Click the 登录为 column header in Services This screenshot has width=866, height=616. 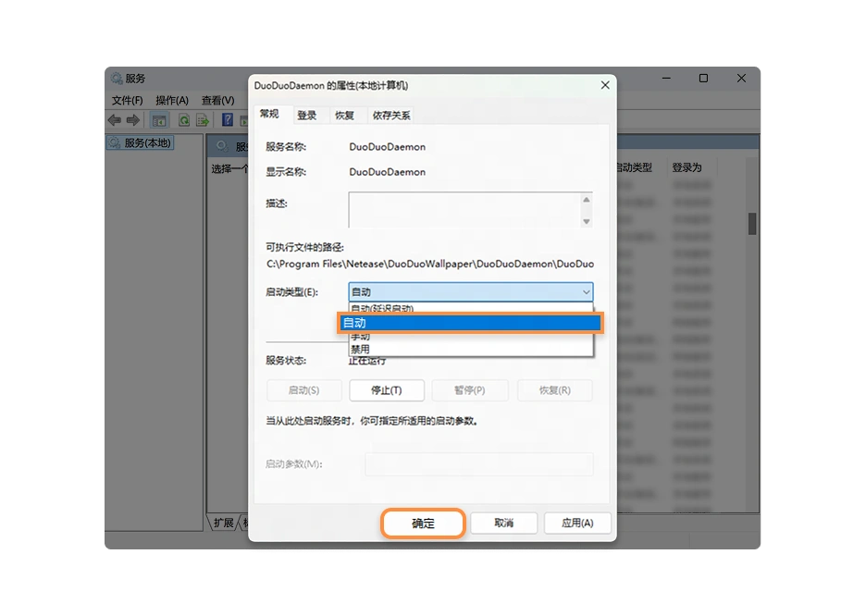pyautogui.click(x=687, y=167)
